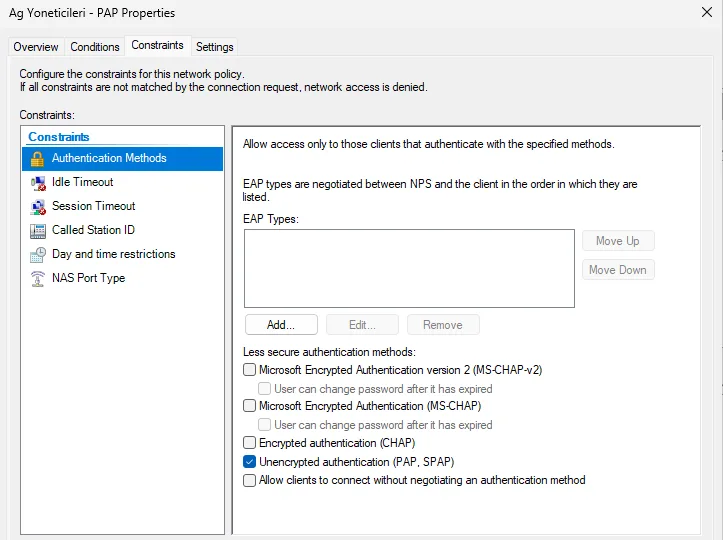The image size is (723, 540).
Task: Click the Move Up button
Action: pyautogui.click(x=618, y=241)
